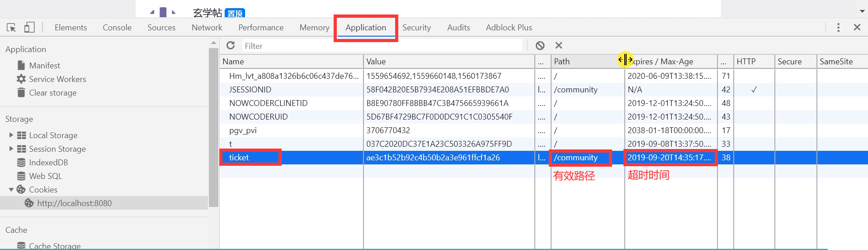Click the 玄学帖 post title on page
Image resolution: width=868 pixels, height=250 pixels.
click(x=208, y=13)
